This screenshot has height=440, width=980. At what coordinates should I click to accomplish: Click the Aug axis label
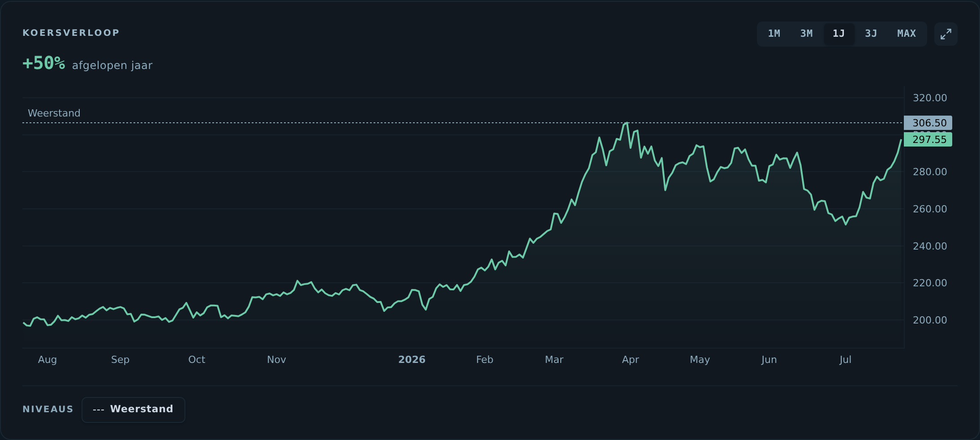click(x=47, y=360)
